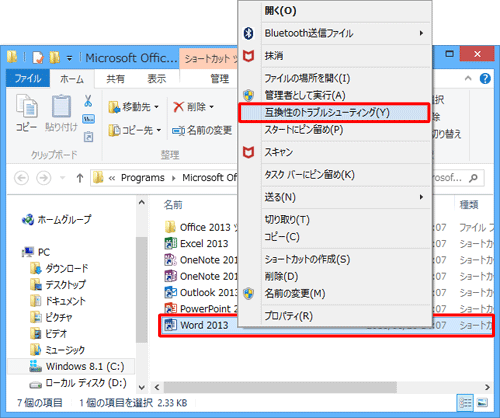Click the Up one level arrow
This screenshot has width=500, height=418.
click(x=80, y=178)
